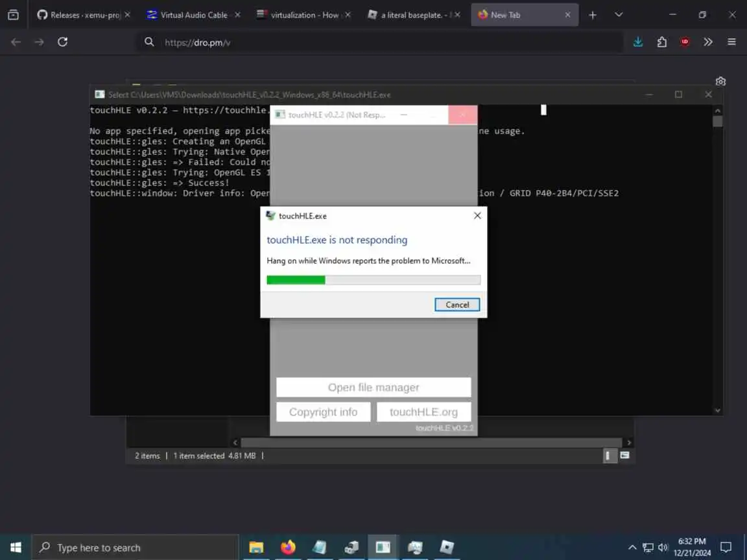This screenshot has width=747, height=560.
Task: Click the console app taskbar icon
Action: point(383,547)
